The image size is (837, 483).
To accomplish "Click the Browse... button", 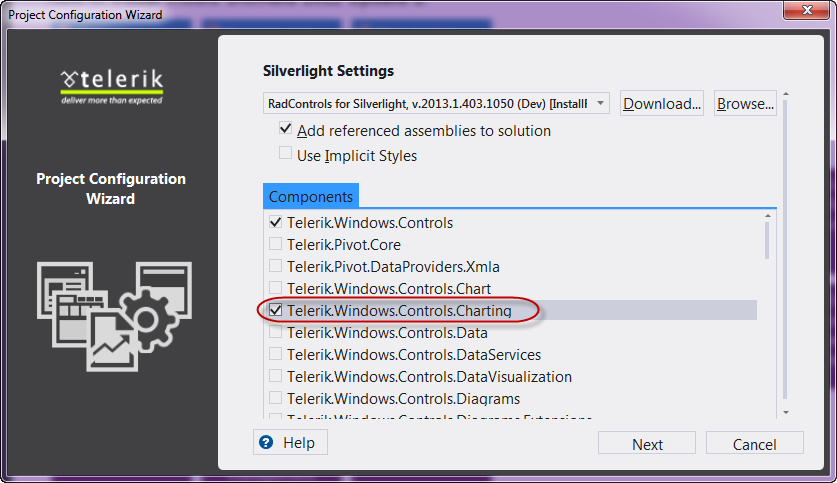I will tap(745, 103).
